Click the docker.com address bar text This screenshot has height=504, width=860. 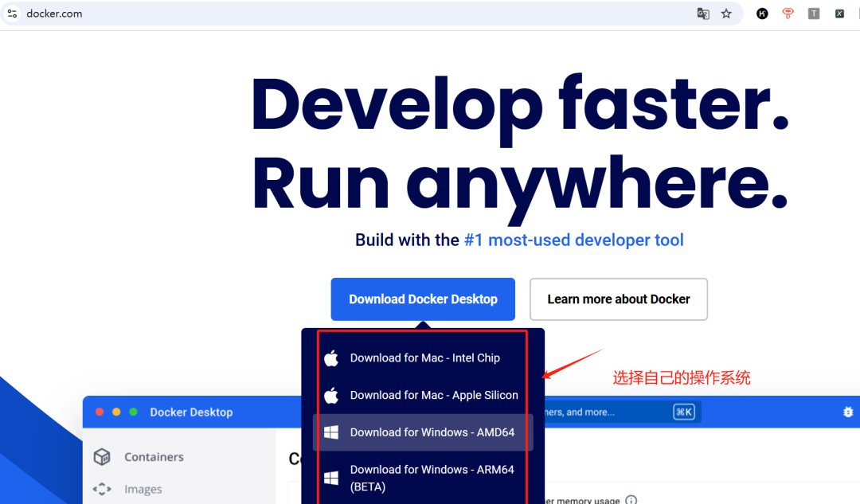(54, 14)
